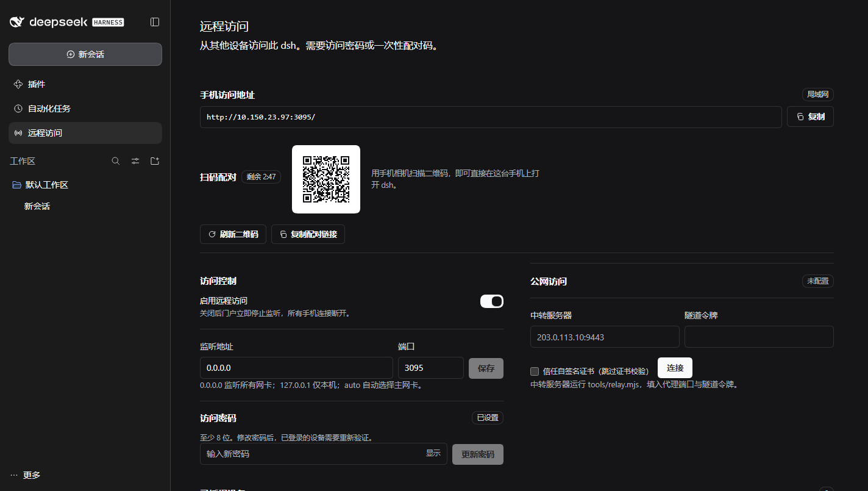Click the 监听地址 field showing 0.0.0.0
This screenshot has height=491, width=868.
296,368
